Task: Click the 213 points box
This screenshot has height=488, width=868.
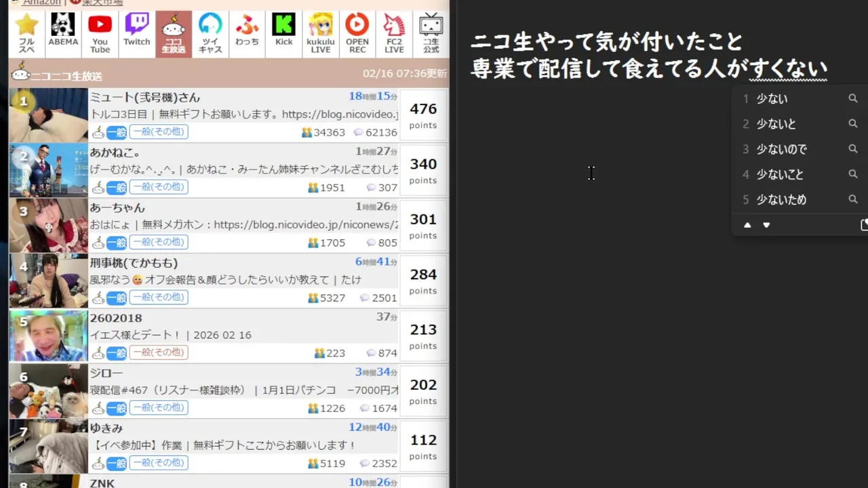Action: click(x=423, y=336)
